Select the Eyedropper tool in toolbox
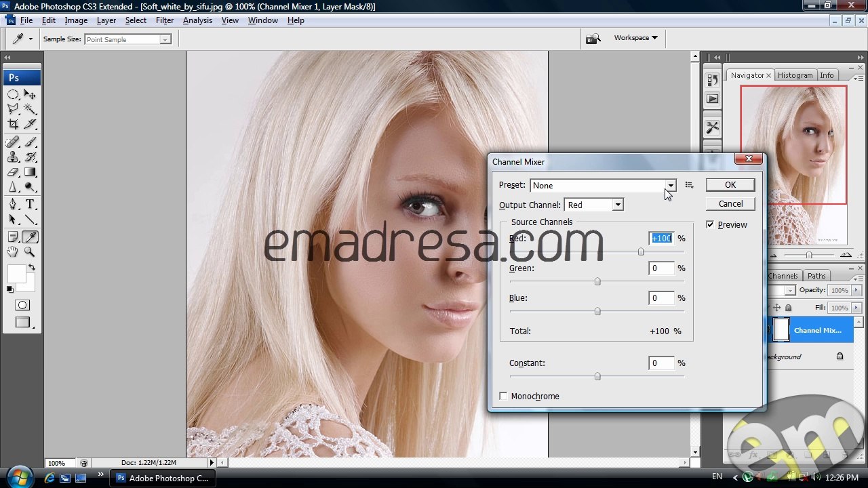Viewport: 868px width, 488px height. pyautogui.click(x=30, y=237)
